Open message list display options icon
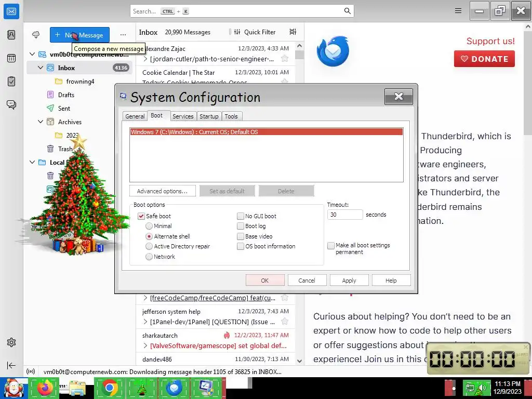Viewport: 532px width, 399px height. 293,32
